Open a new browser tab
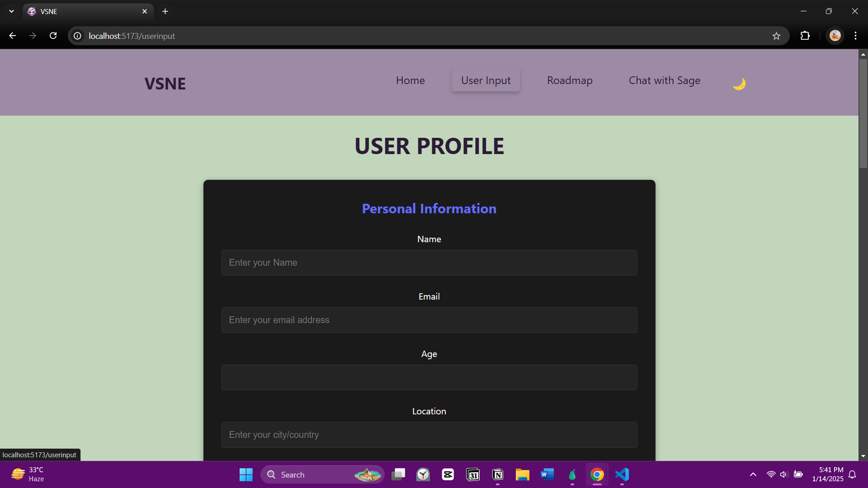868x488 pixels. click(x=165, y=11)
